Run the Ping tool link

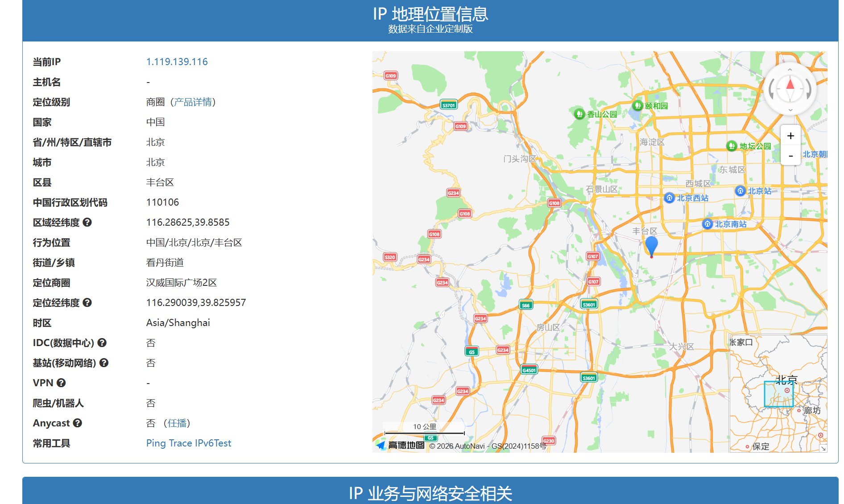156,443
